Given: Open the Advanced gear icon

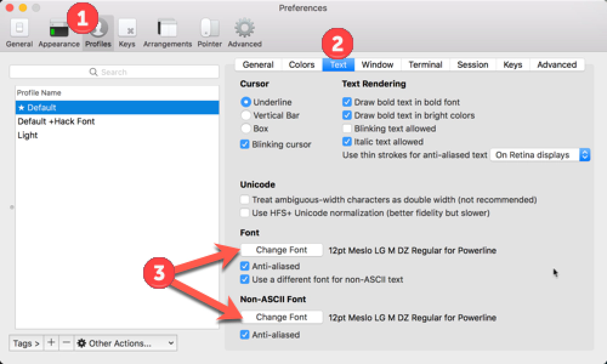Looking at the screenshot, I should click(245, 33).
